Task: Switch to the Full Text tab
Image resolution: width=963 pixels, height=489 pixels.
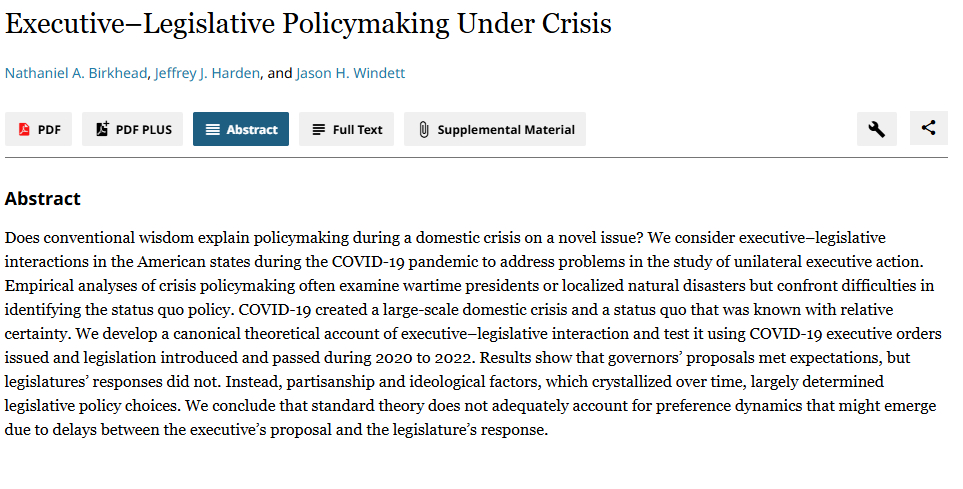Action: pos(357,129)
